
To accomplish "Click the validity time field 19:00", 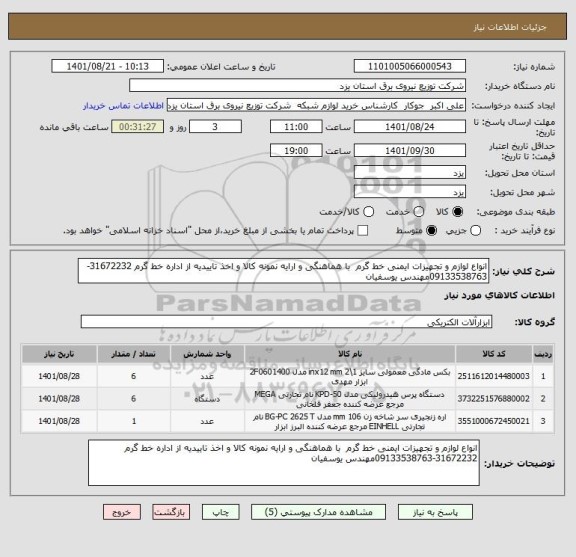I will click(296, 151).
